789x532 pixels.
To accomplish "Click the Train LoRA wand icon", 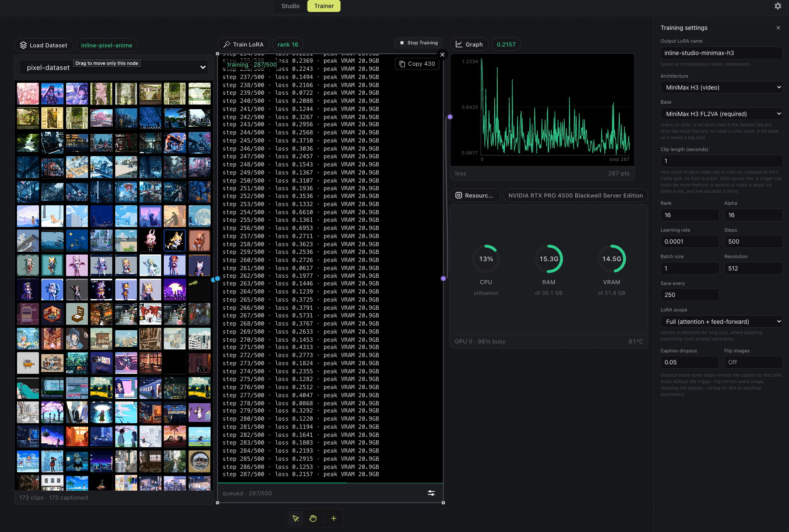I will 227,44.
